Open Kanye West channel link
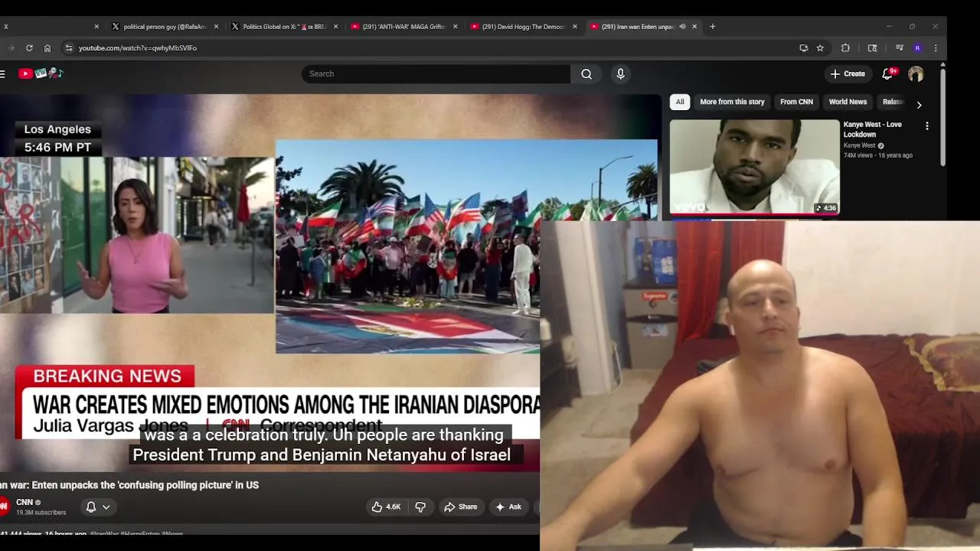The image size is (980, 551). [859, 145]
